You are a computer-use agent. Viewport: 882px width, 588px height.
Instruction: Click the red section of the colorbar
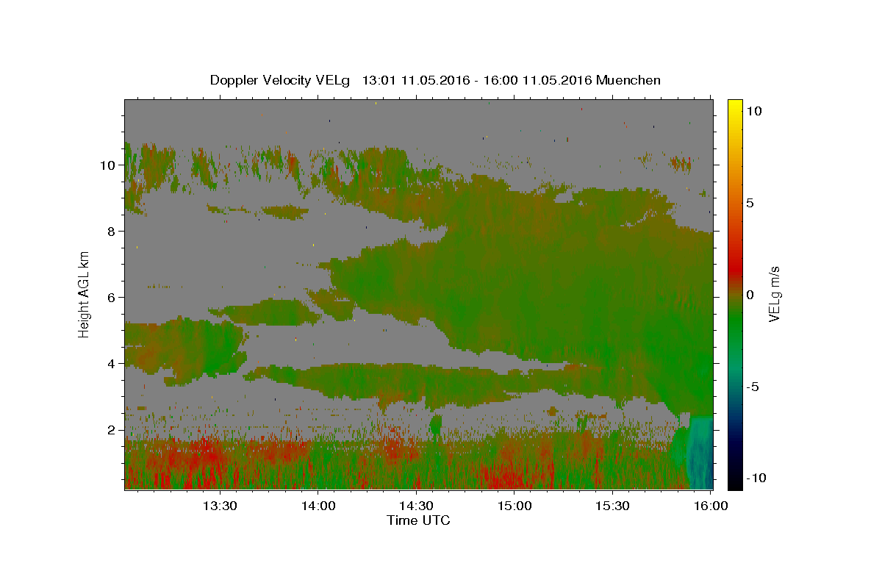pyautogui.click(x=735, y=250)
